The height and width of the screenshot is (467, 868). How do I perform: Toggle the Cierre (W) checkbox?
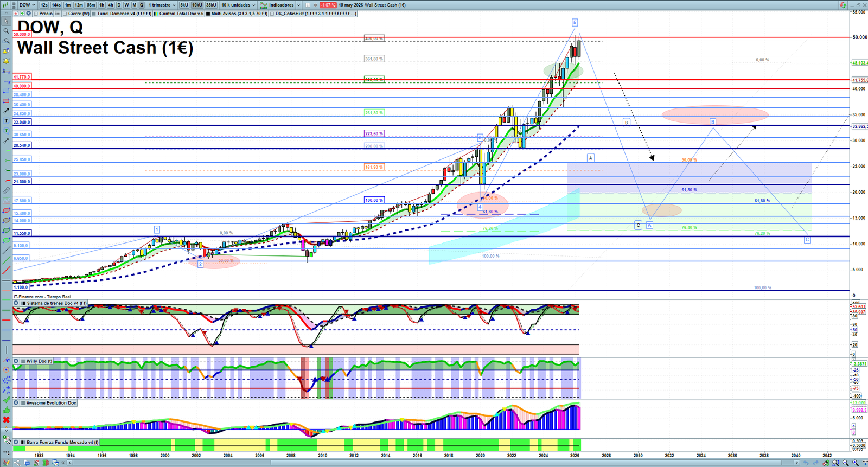(x=65, y=14)
